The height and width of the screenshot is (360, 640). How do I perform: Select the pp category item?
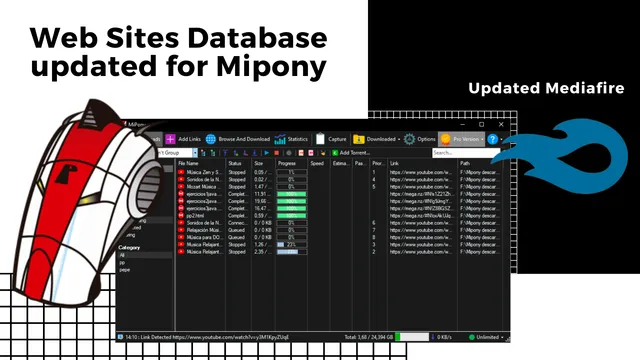122,262
